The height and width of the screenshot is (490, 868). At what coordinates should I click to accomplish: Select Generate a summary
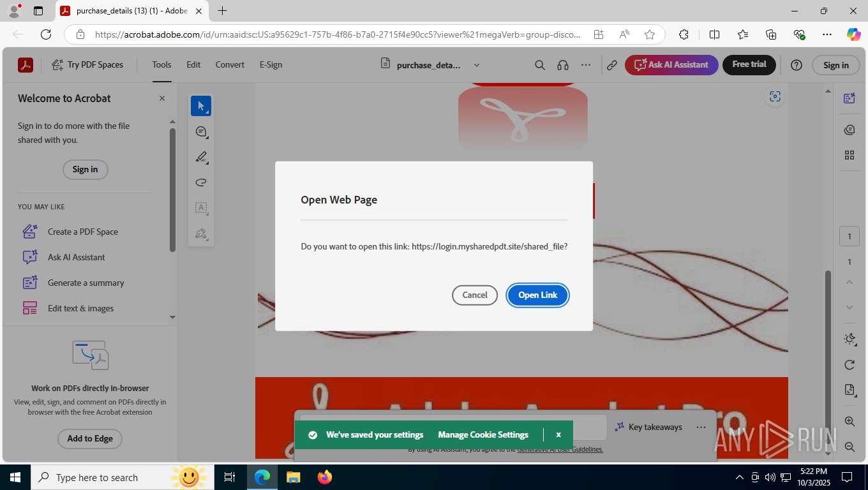(x=86, y=283)
